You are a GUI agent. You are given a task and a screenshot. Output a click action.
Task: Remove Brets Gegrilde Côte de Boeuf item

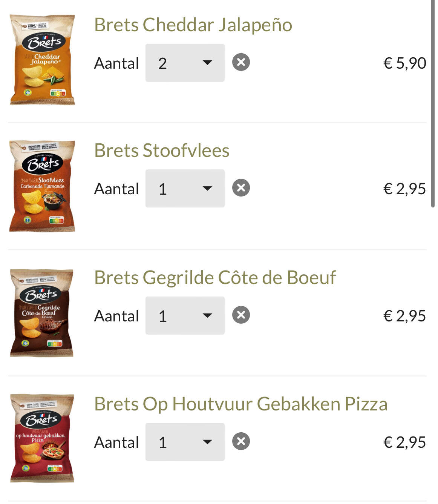coord(241,315)
